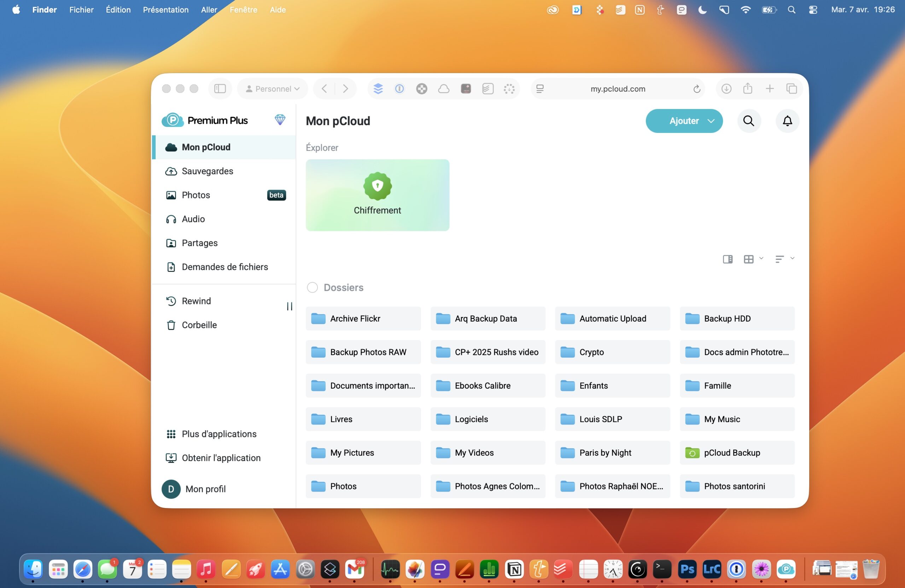
Task: Open the notifications bell icon
Action: pyautogui.click(x=787, y=121)
